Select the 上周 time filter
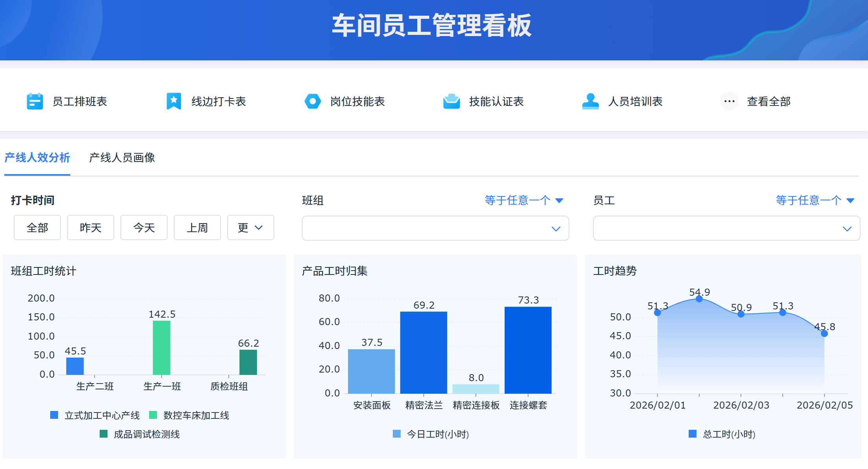The height and width of the screenshot is (469, 868). (197, 227)
